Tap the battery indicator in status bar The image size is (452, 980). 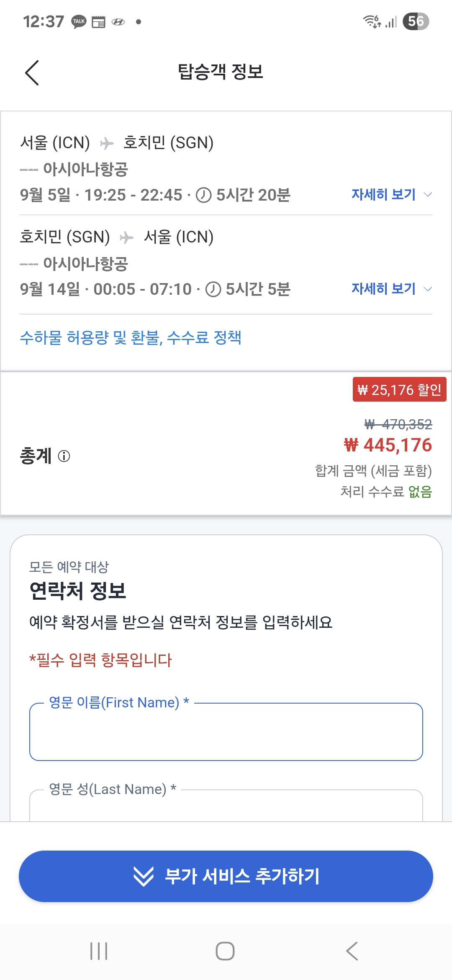tap(416, 21)
